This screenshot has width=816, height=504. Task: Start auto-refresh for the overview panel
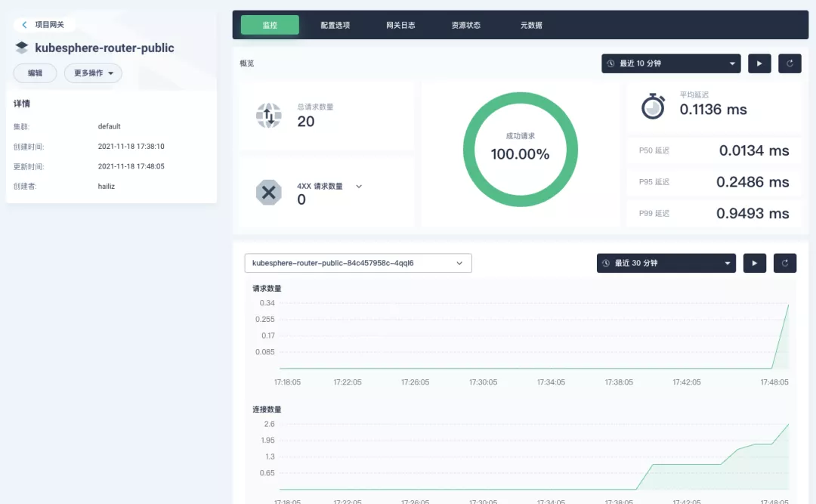pyautogui.click(x=759, y=63)
